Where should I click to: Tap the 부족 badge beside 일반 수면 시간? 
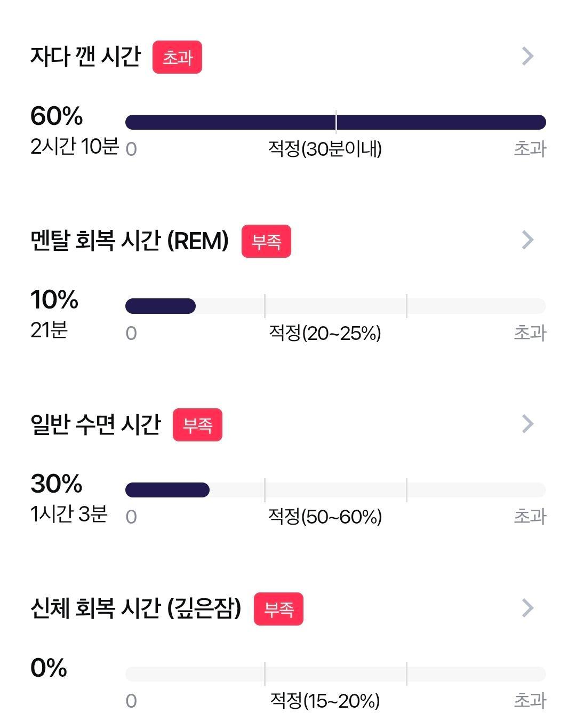tap(197, 425)
